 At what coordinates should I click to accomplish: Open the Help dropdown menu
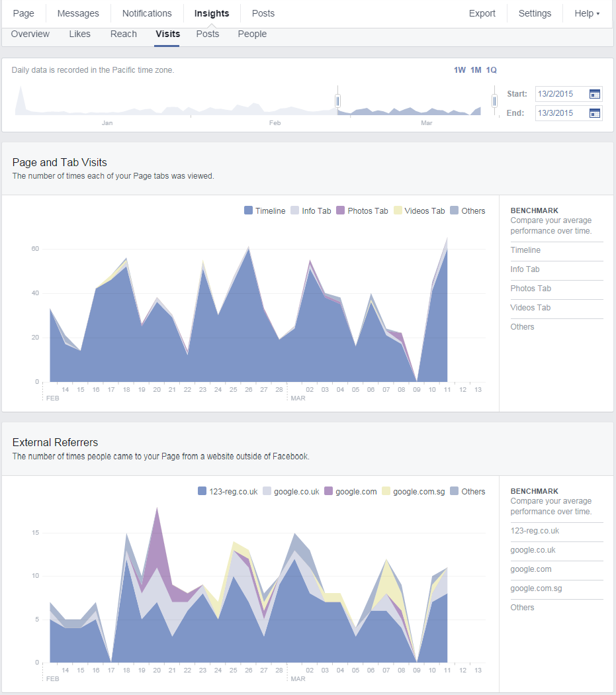pos(587,13)
